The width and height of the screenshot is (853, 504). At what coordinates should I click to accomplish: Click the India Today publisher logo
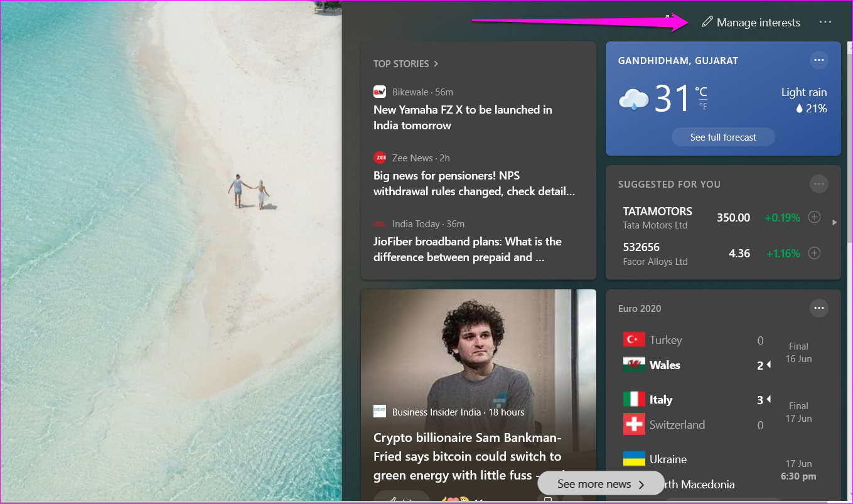pyautogui.click(x=379, y=223)
